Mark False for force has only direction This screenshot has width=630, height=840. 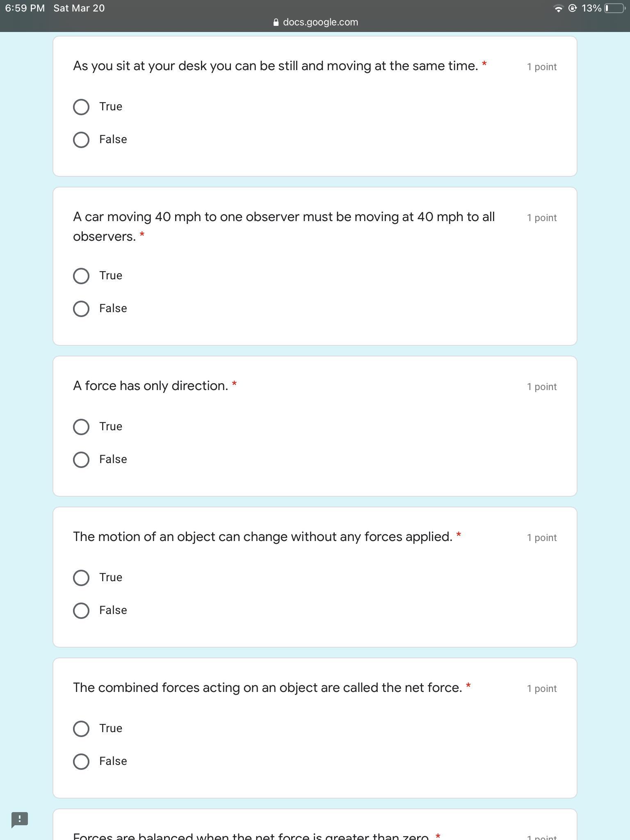pos(81,460)
